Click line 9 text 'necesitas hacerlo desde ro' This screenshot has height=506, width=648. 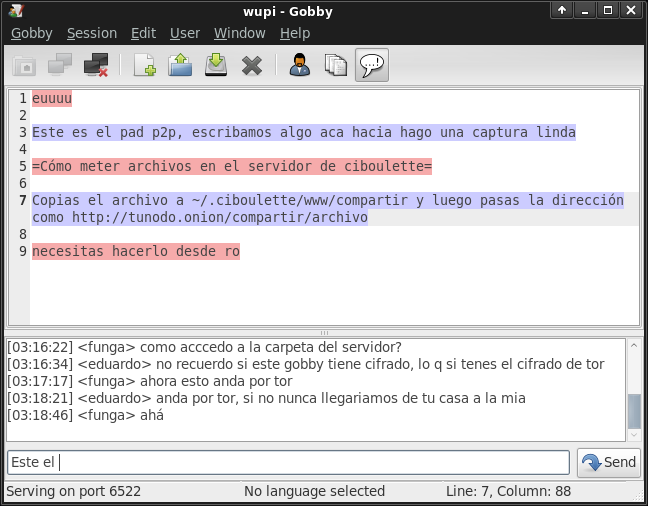tap(135, 252)
